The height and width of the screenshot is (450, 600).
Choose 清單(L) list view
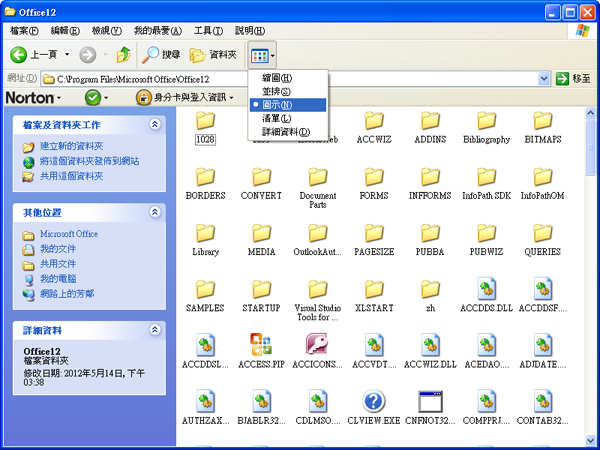(x=288, y=118)
